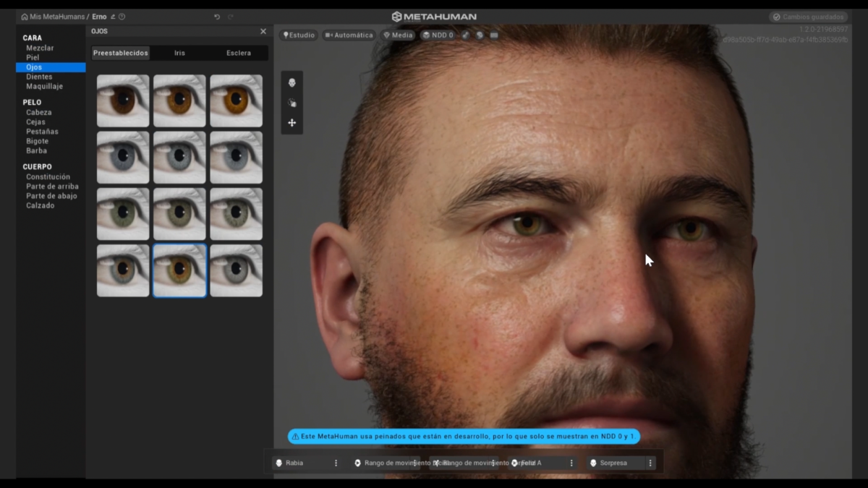Select green eye preset, third row right
Image resolution: width=868 pixels, height=488 pixels.
coord(236,214)
